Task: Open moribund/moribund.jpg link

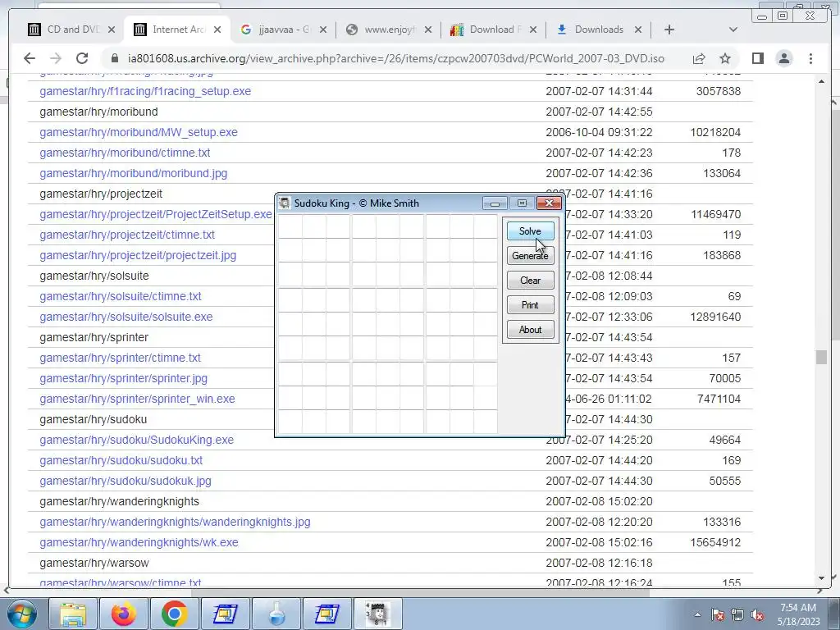Action: 134,174
